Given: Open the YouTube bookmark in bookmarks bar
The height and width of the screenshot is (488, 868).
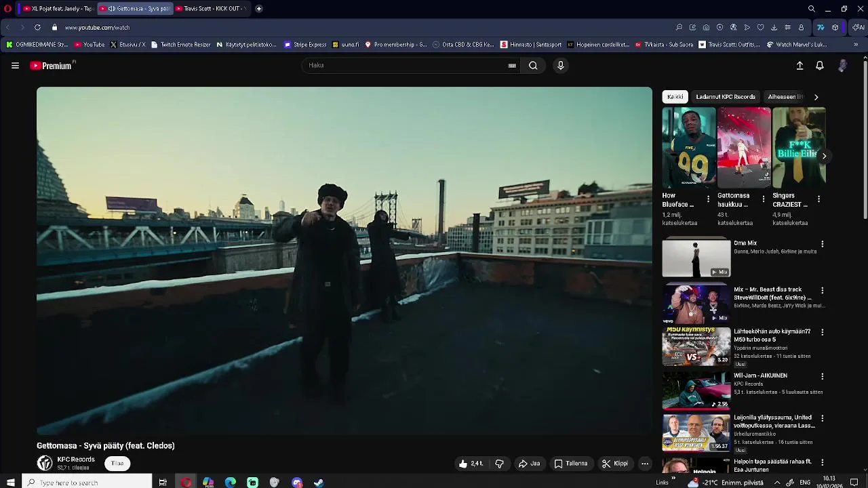Looking at the screenshot, I should tap(90, 45).
